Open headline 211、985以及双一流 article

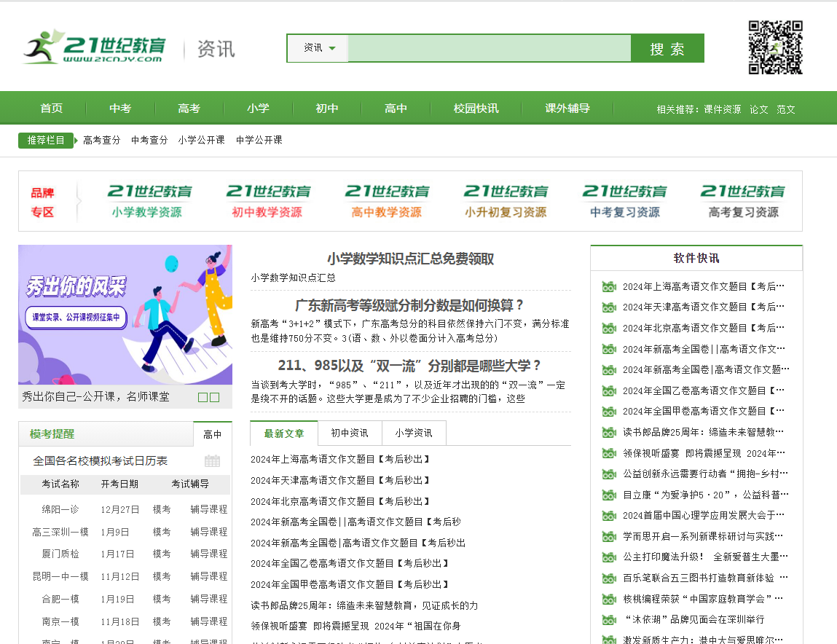point(411,366)
